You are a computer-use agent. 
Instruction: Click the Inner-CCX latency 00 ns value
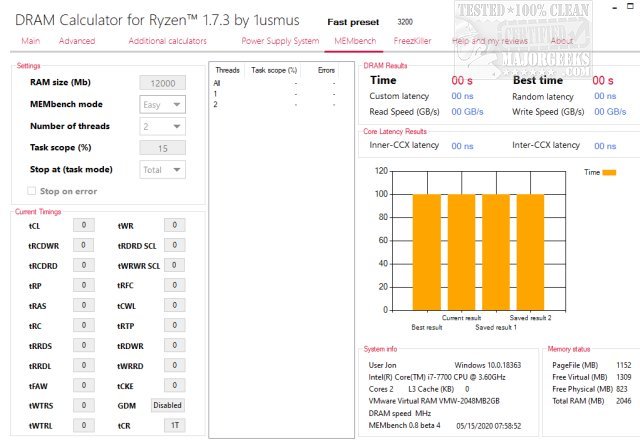pyautogui.click(x=462, y=146)
